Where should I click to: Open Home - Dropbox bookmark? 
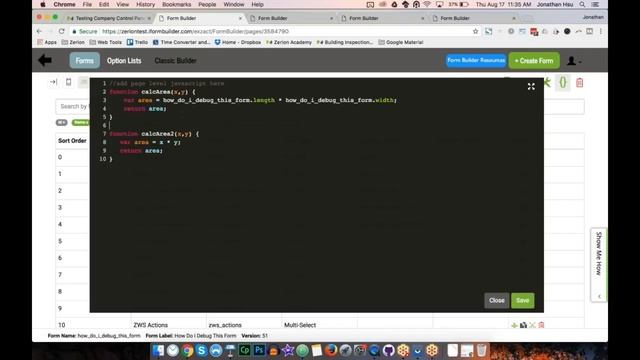click(238, 42)
